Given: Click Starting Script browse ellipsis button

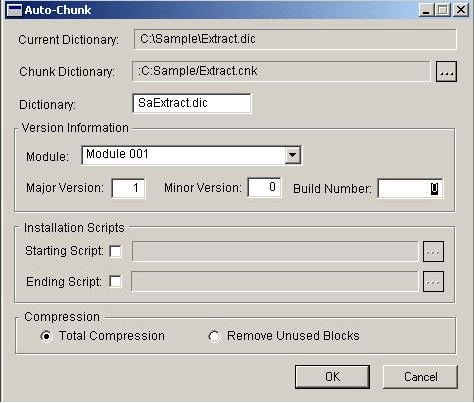Looking at the screenshot, I should [433, 252].
